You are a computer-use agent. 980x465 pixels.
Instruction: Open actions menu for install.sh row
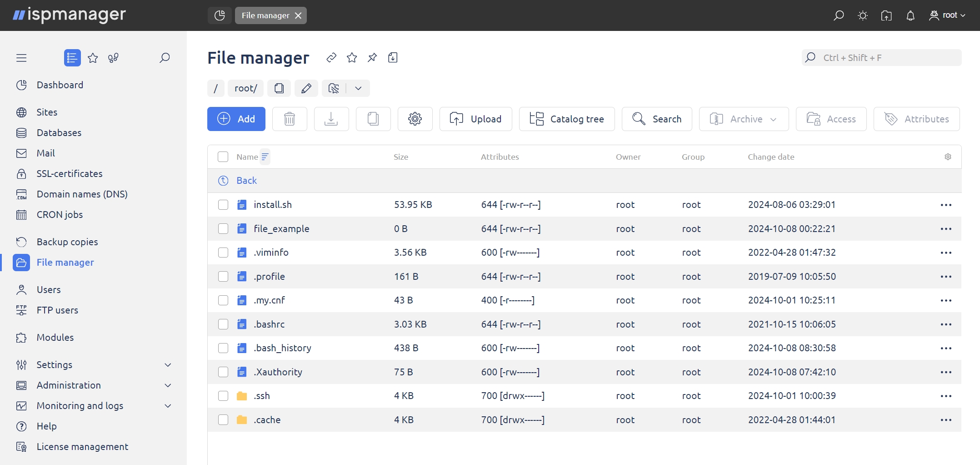click(x=946, y=205)
